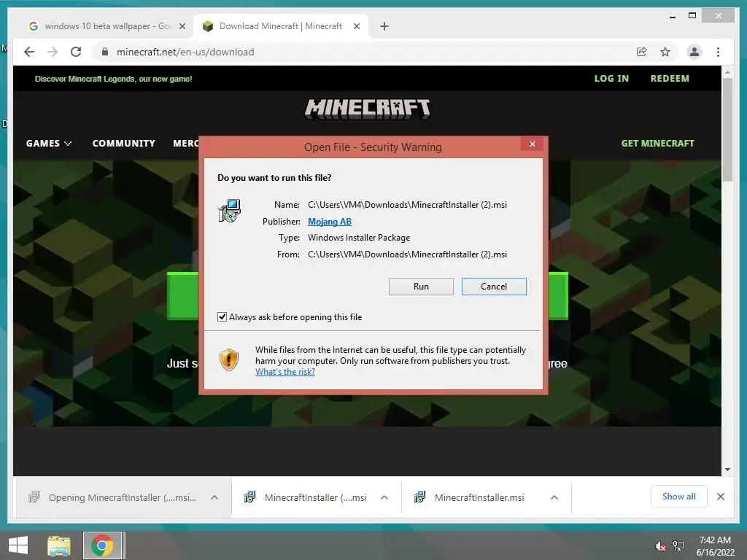Close the downloads bar
The image size is (747, 560).
click(721, 497)
